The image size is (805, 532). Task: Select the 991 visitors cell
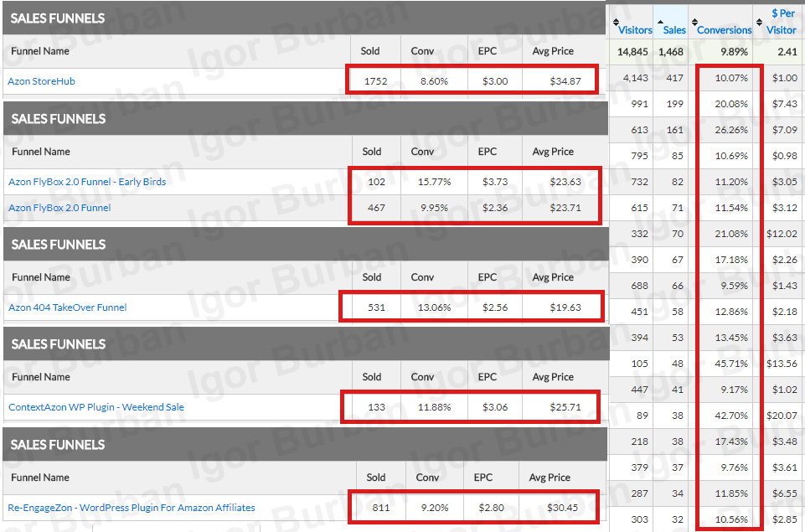[x=640, y=104]
